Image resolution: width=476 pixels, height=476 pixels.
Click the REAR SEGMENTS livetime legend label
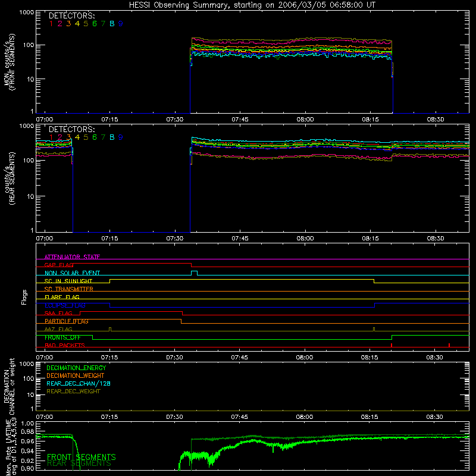coord(79,464)
